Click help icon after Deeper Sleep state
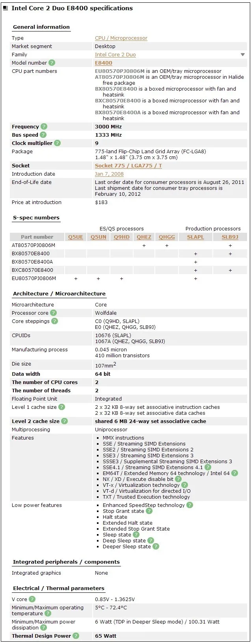This screenshot has height=644, width=251. (x=156, y=546)
